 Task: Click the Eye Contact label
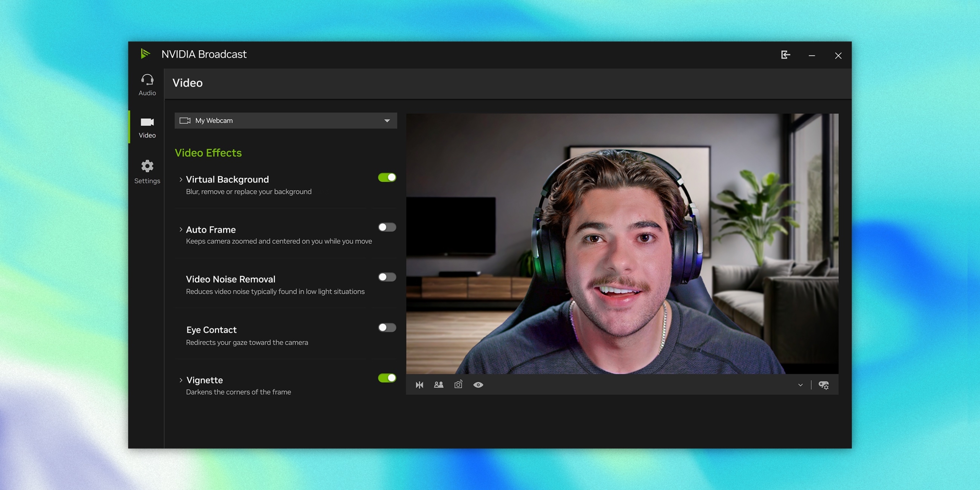pyautogui.click(x=211, y=330)
